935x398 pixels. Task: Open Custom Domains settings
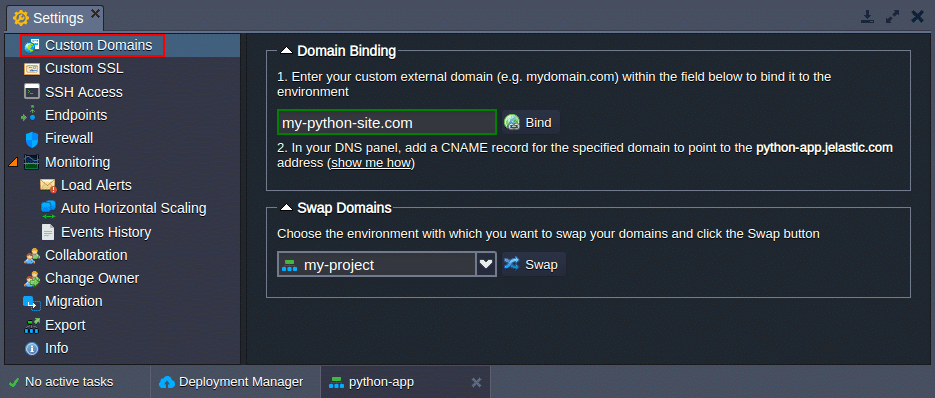[98, 45]
